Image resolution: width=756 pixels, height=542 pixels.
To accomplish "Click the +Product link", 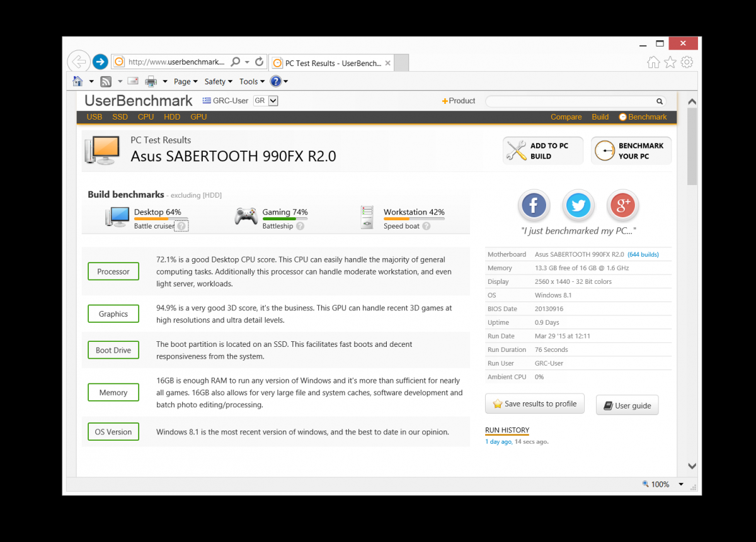I will click(x=459, y=101).
